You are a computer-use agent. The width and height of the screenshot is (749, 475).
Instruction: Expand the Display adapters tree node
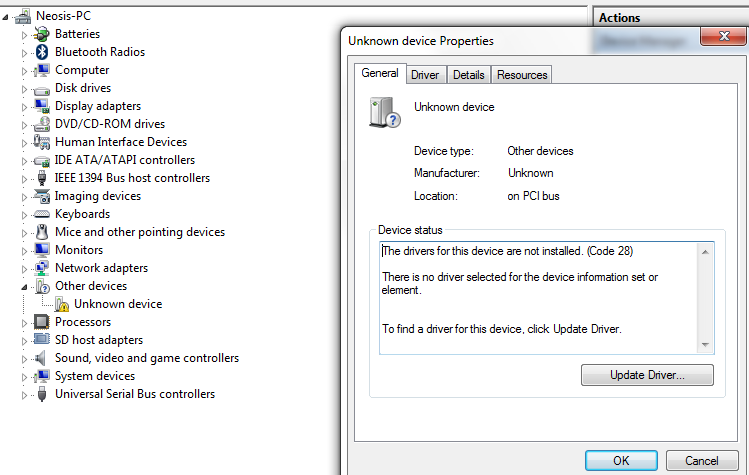click(x=24, y=107)
